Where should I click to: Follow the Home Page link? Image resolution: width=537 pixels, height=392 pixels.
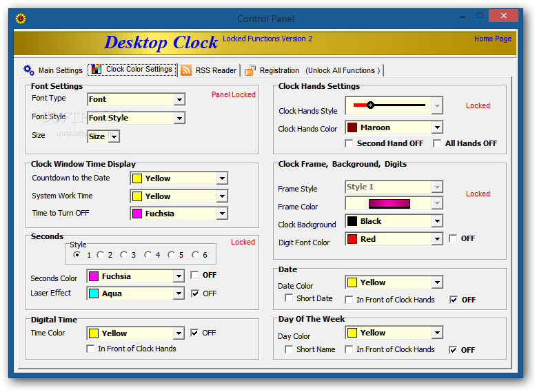[492, 39]
